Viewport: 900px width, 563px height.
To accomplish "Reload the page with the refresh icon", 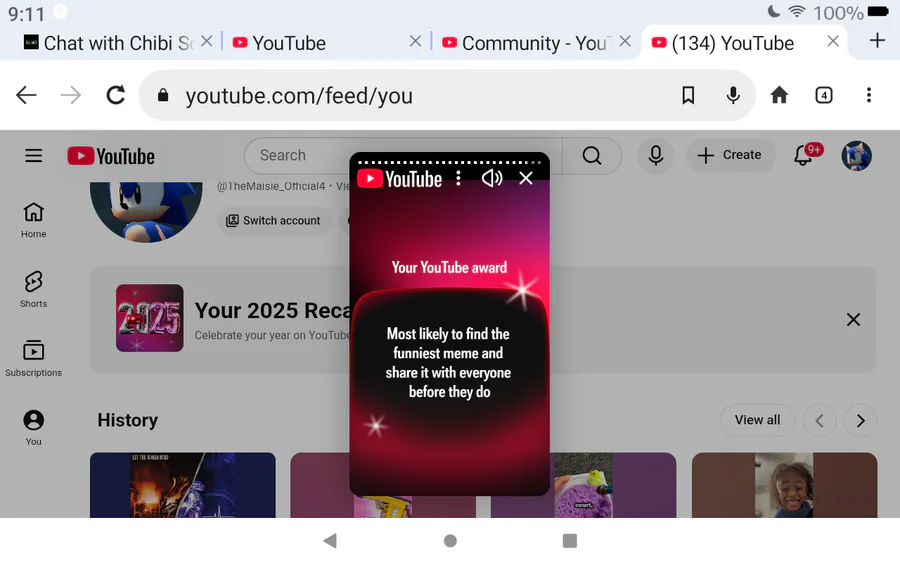I will [116, 95].
